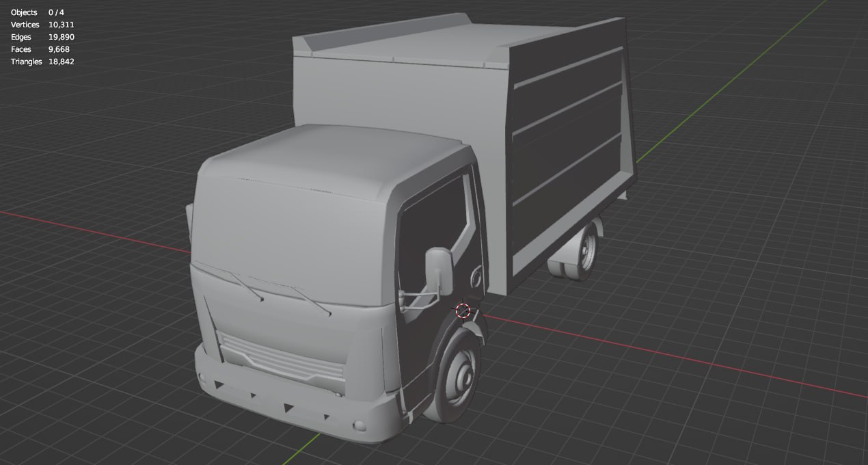Click the Vertices count readout

pos(60,24)
